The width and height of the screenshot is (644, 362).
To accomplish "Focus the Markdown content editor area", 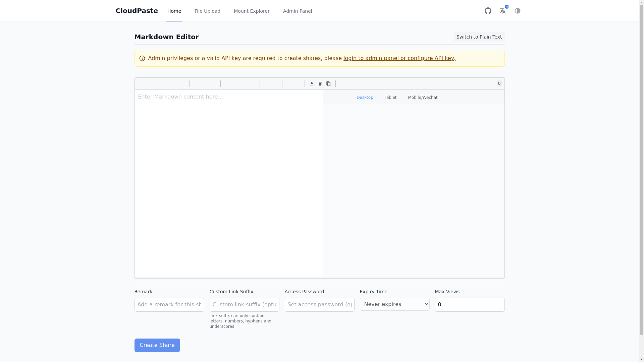I will tap(228, 184).
